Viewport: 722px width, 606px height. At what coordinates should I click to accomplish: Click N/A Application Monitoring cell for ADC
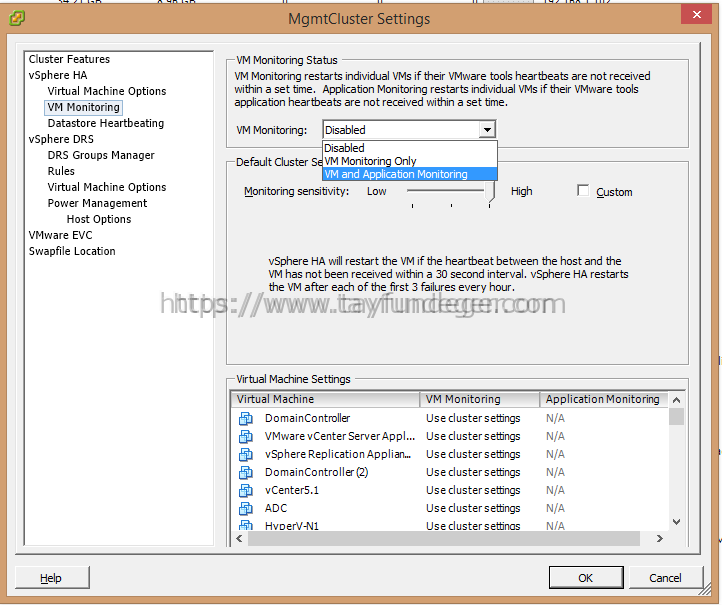coord(555,508)
